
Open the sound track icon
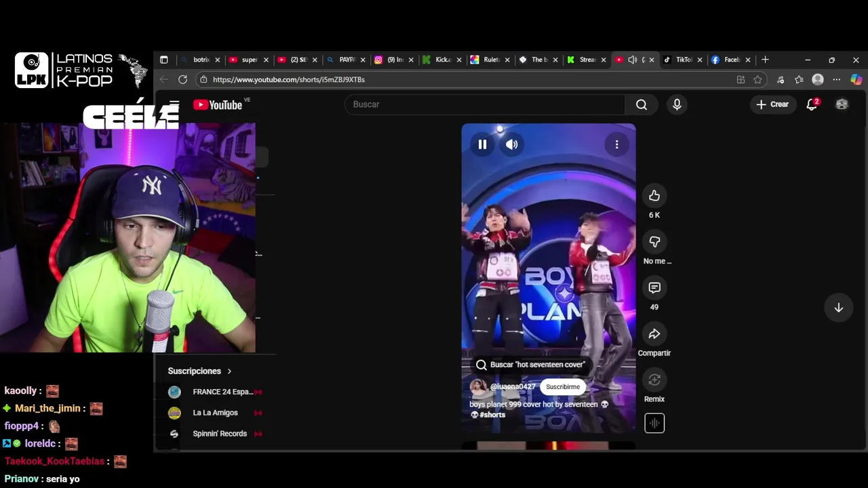[x=654, y=424]
